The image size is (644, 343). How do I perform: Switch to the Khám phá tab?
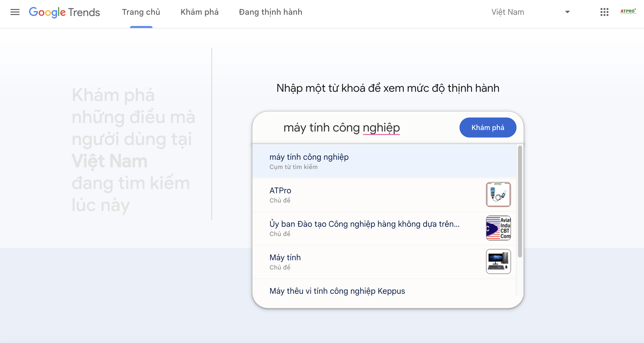tap(199, 12)
